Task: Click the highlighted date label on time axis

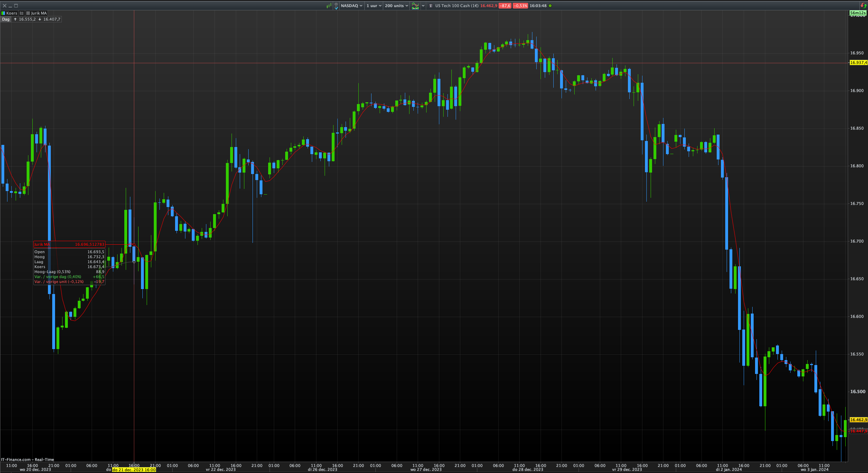Action: (134, 469)
